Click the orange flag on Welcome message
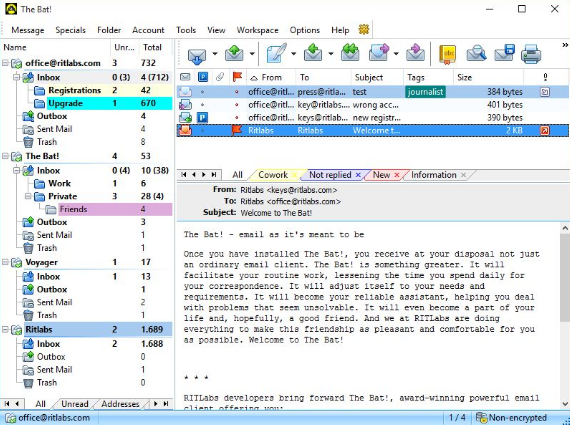 (237, 130)
